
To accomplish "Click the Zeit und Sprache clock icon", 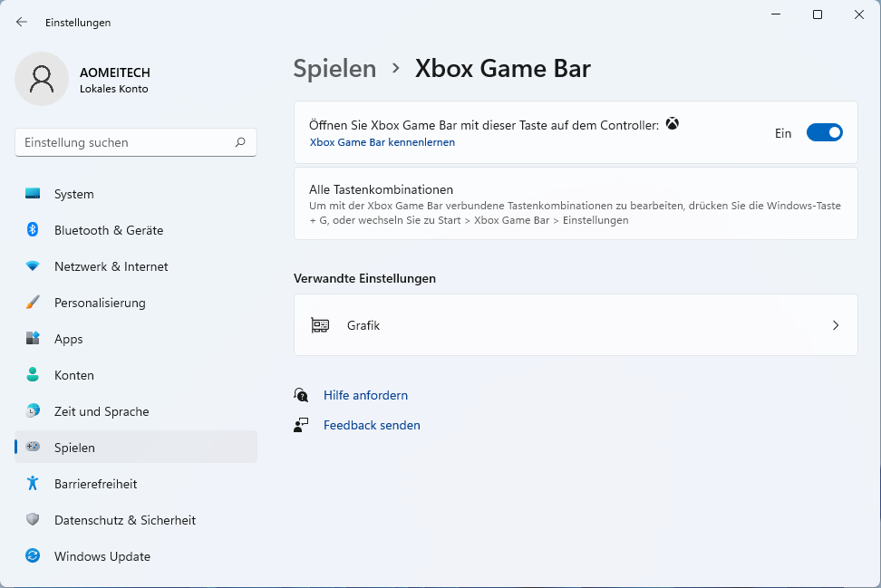I will pyautogui.click(x=33, y=411).
